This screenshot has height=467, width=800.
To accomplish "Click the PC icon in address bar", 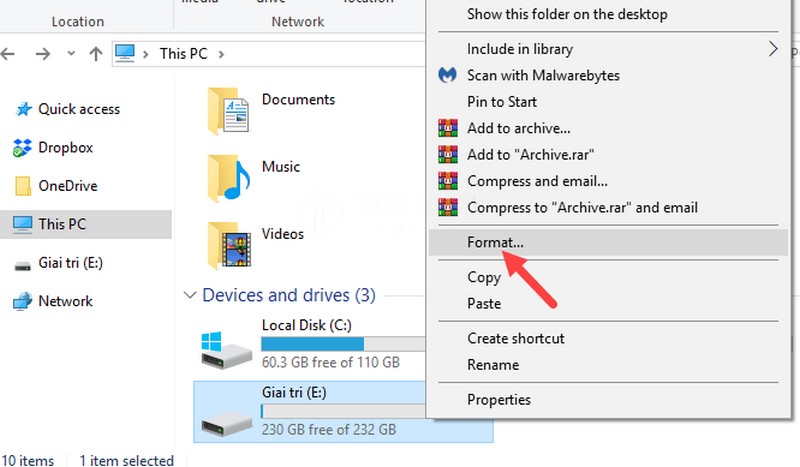I will pyautogui.click(x=125, y=53).
